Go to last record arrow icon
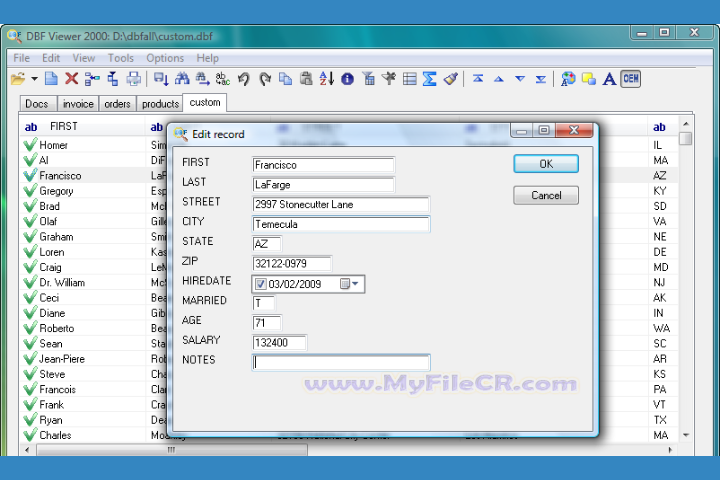Screen dimensions: 720x480 (541, 79)
